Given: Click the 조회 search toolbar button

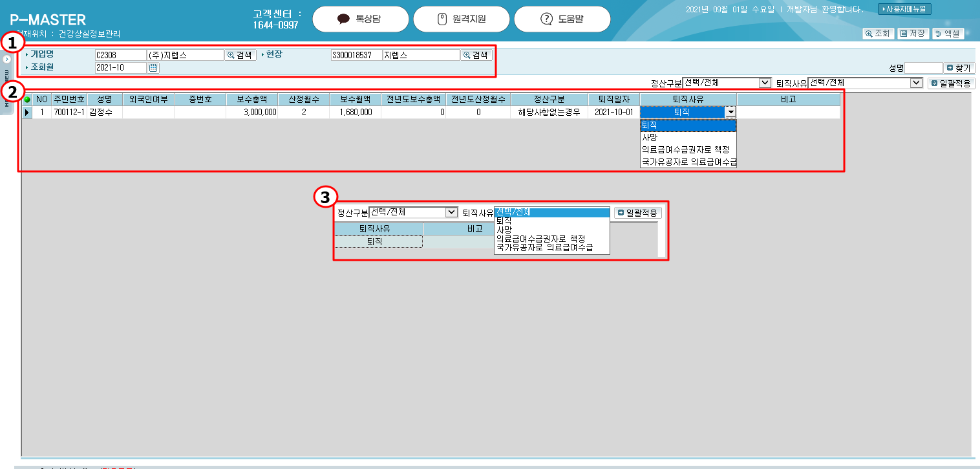Looking at the screenshot, I should tap(877, 34).
